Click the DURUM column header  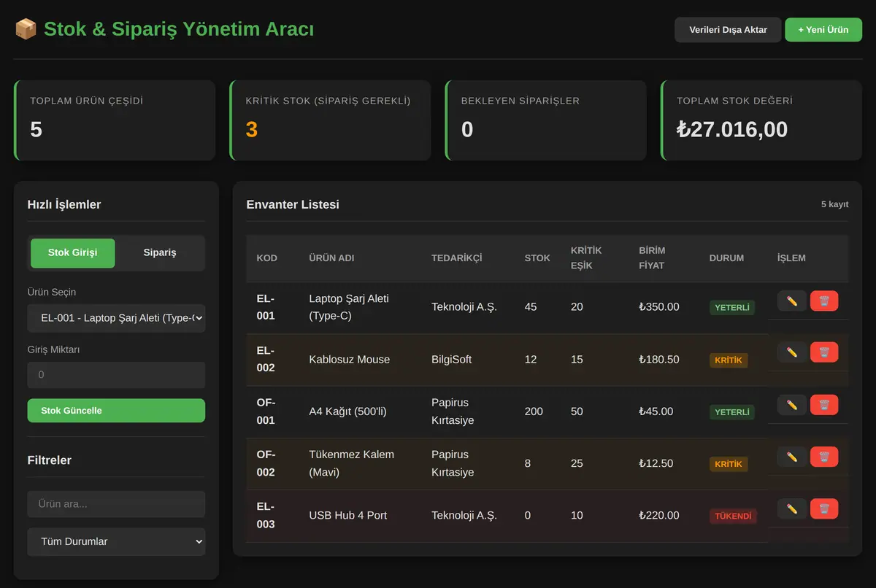[x=726, y=258]
